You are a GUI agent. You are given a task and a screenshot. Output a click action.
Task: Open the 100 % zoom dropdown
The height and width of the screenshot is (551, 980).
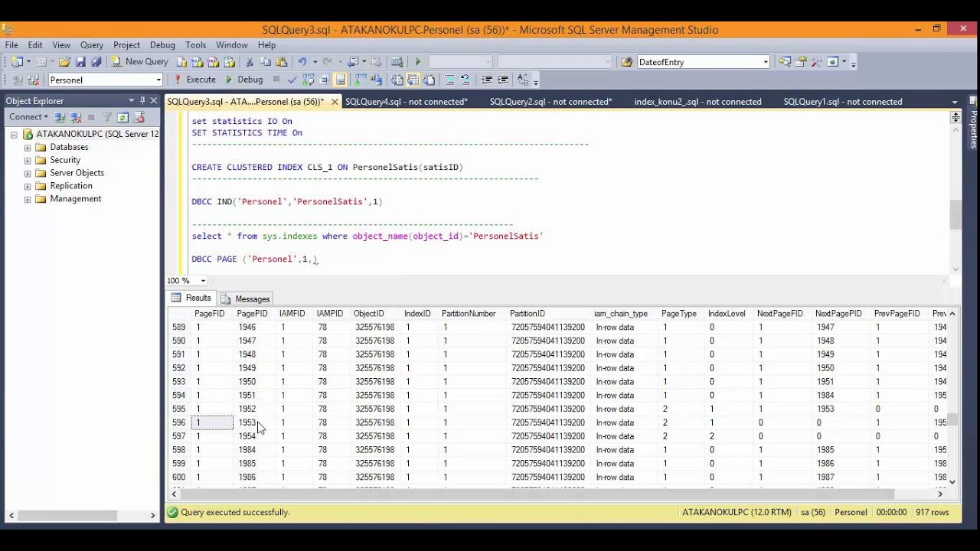(203, 281)
